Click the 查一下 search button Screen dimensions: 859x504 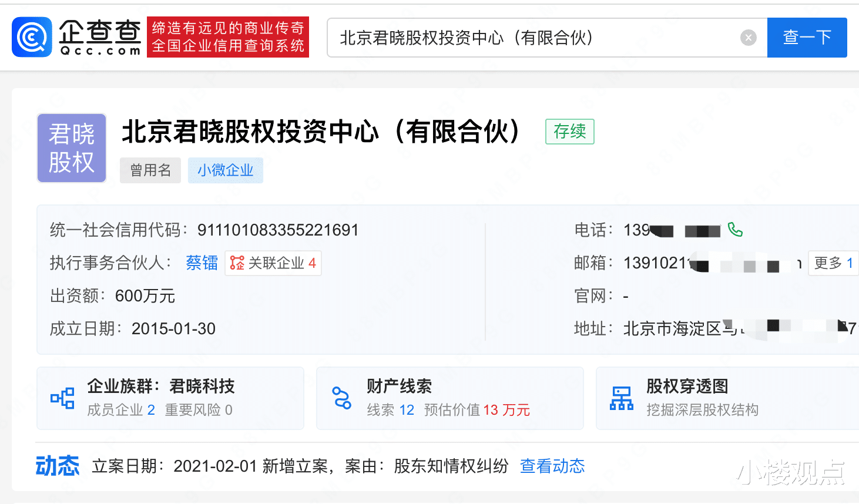[x=807, y=38]
